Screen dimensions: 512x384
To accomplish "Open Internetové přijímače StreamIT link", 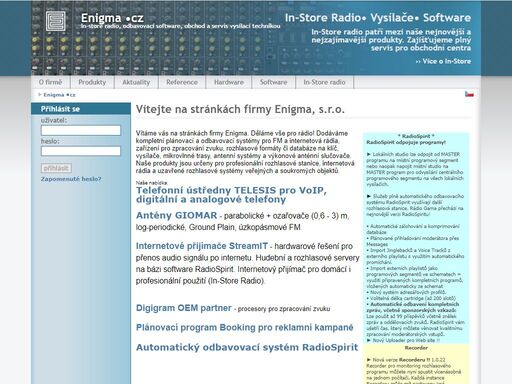I will pos(202,246).
